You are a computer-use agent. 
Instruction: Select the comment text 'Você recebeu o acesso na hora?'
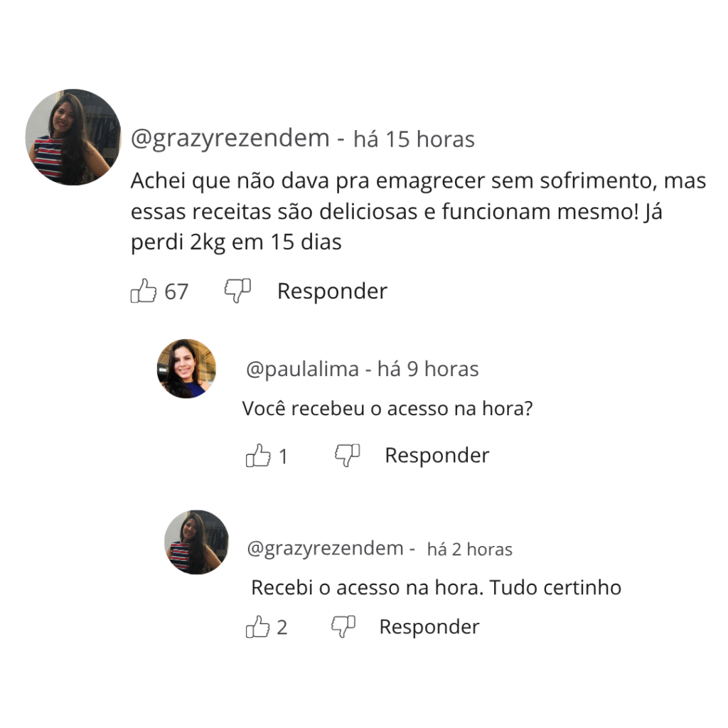pos(387,409)
